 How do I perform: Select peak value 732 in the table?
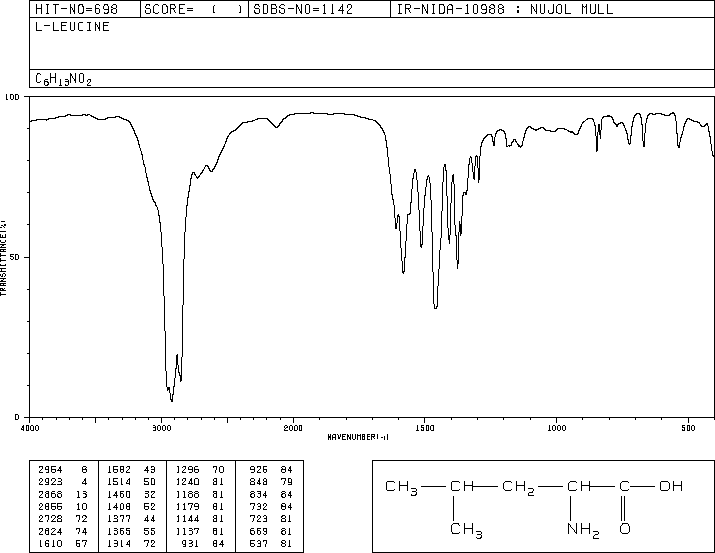pos(259,506)
